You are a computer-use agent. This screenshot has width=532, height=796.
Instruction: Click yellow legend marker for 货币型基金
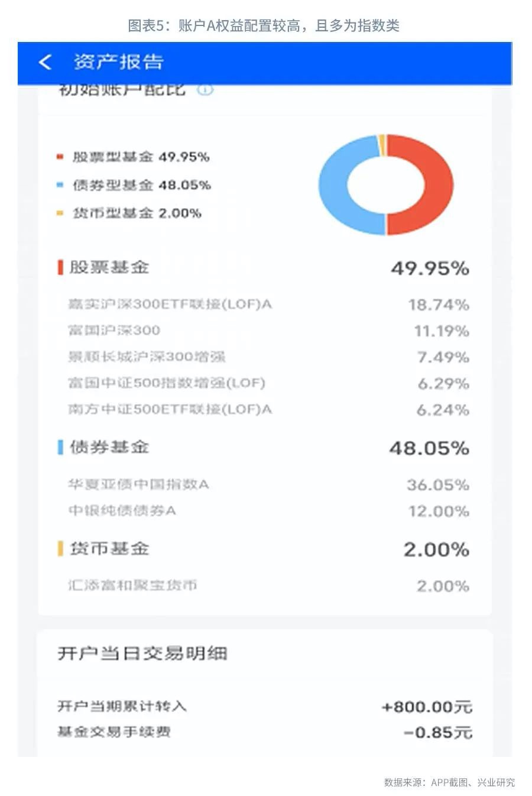click(x=60, y=213)
